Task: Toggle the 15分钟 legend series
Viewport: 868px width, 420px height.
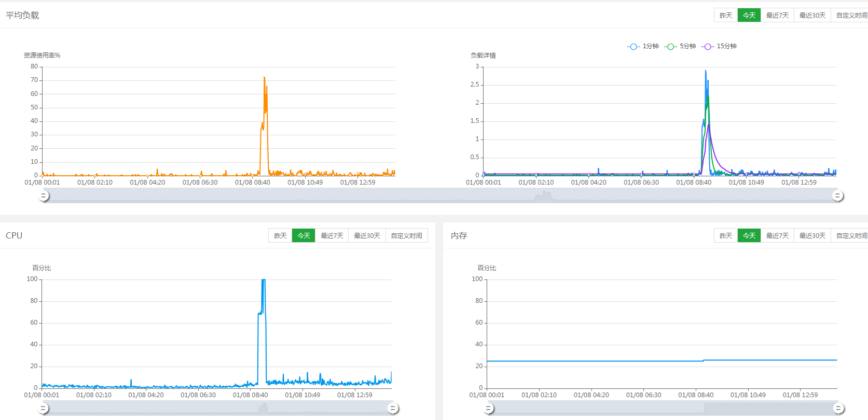Action: point(719,46)
